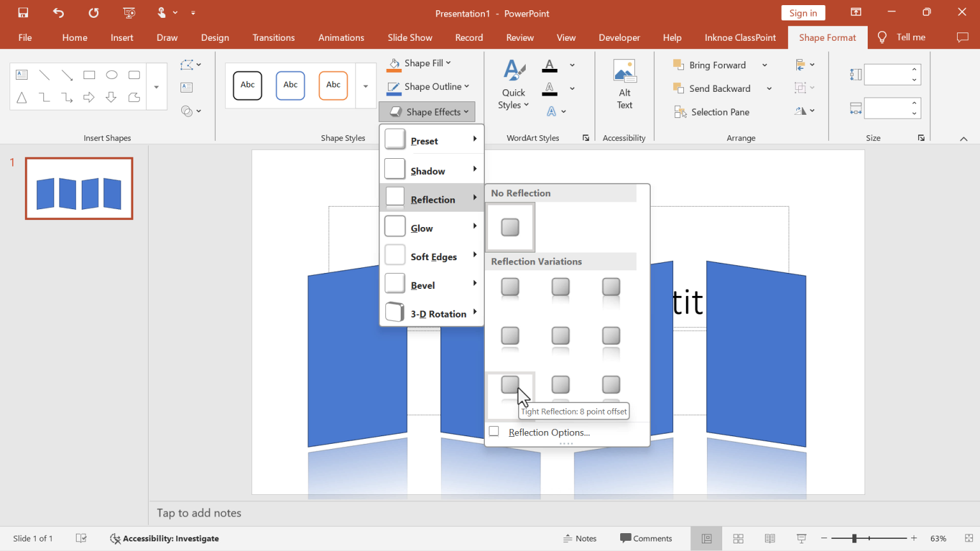
Task: Expand the Shape Fill dropdown
Action: pyautogui.click(x=449, y=62)
